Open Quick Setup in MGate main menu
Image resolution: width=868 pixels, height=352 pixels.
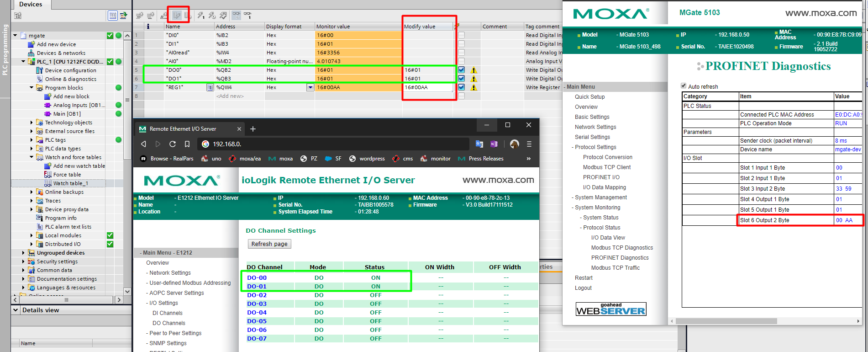coord(589,96)
